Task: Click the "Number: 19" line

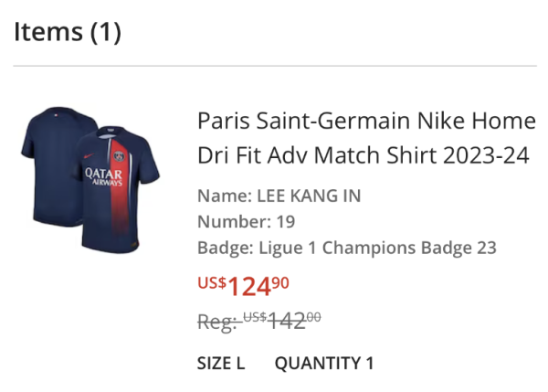Action: click(246, 221)
